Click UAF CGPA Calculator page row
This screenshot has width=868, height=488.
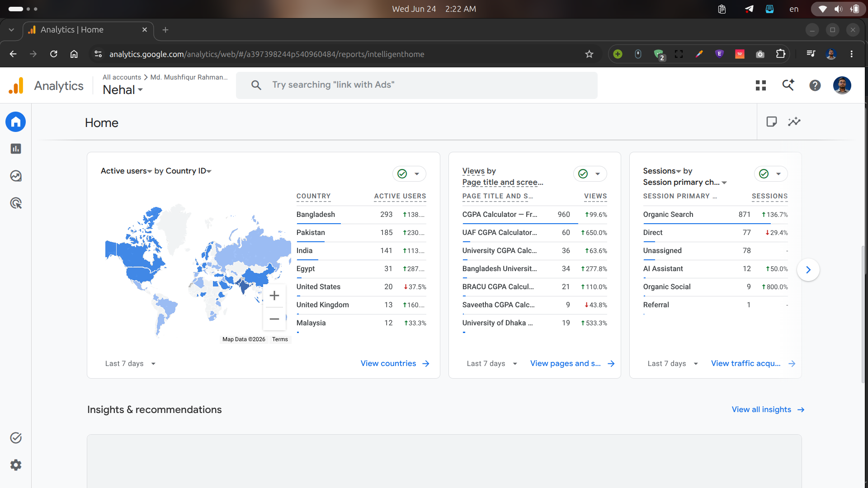click(x=534, y=233)
